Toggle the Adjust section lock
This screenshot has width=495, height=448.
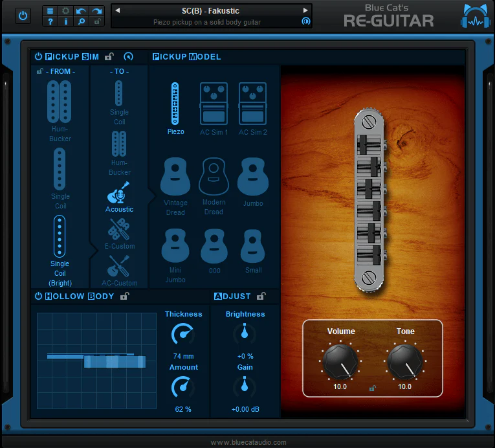[261, 296]
